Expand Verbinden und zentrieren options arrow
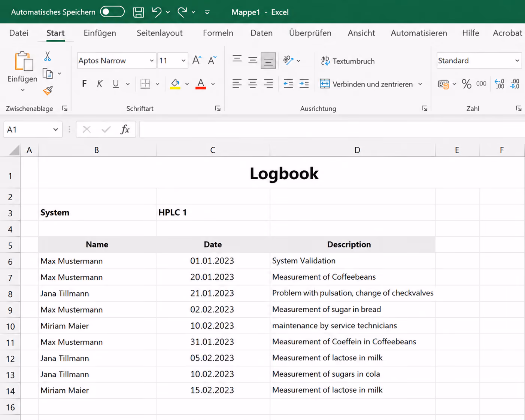Image resolution: width=525 pixels, height=420 pixels. pos(420,84)
